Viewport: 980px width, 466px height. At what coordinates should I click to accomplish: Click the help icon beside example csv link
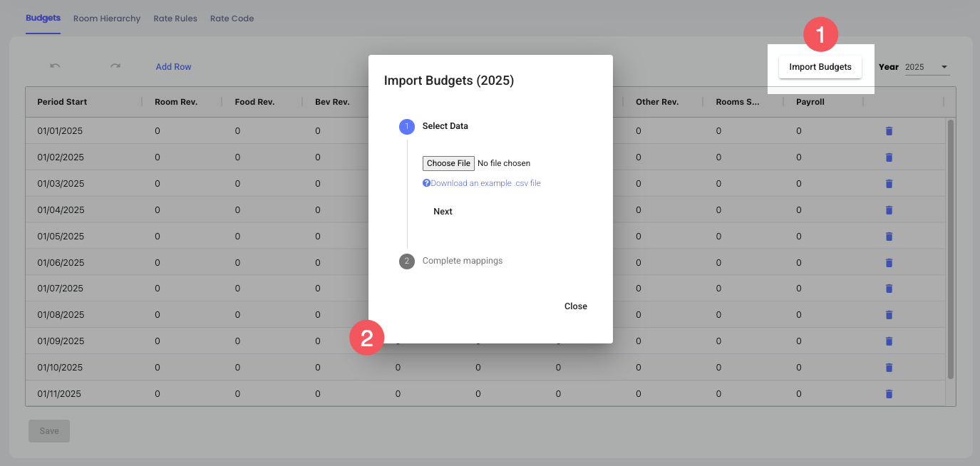[x=426, y=183]
